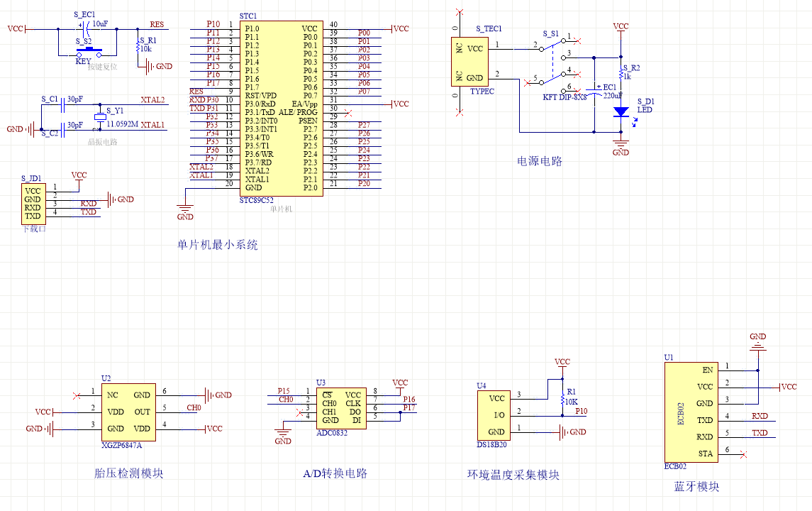Click the no-connect cross on ADC0832 CH1 pin
812x511 pixels.
[299, 412]
